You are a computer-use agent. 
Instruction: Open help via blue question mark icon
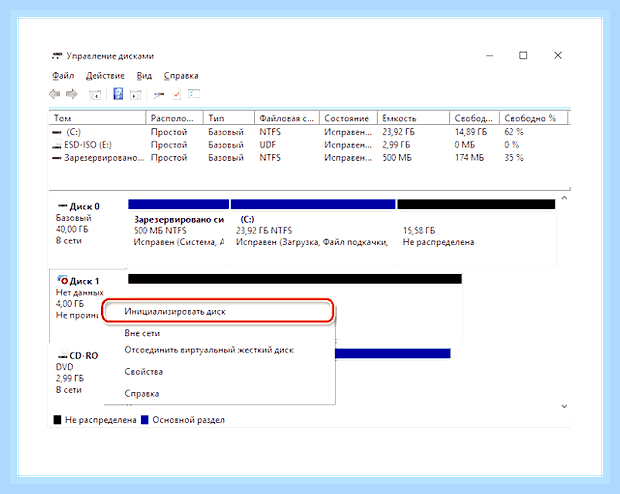pos(118,94)
